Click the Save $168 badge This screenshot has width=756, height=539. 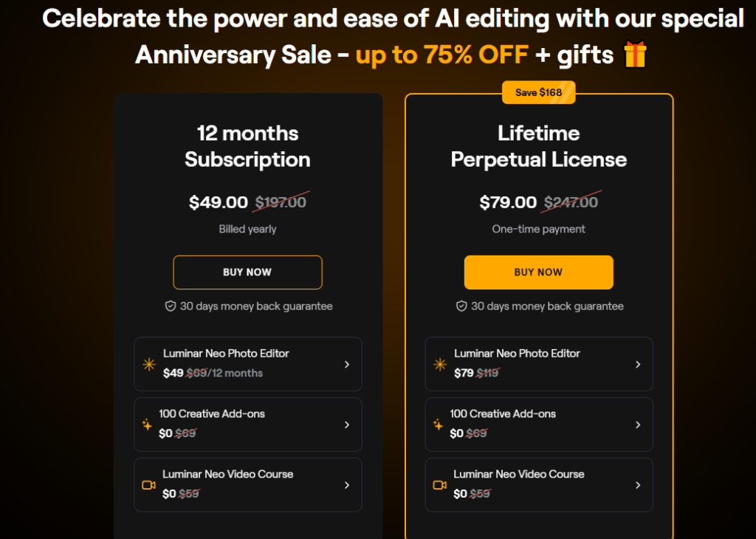click(x=538, y=92)
